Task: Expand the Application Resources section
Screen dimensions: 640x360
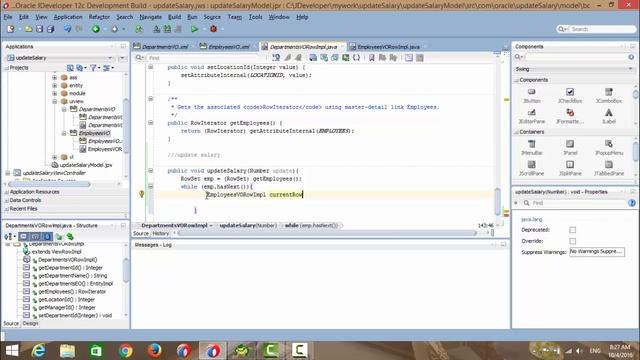Action: [x=7, y=192]
